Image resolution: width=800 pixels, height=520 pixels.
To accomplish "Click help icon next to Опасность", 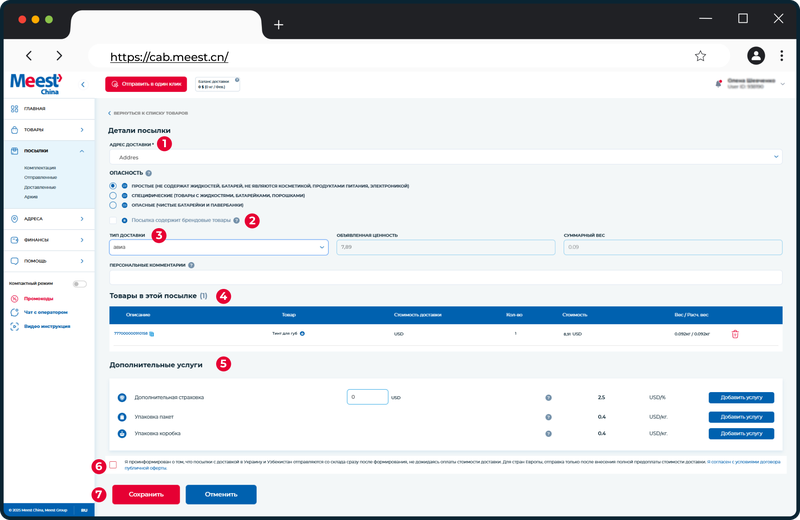I will [148, 173].
